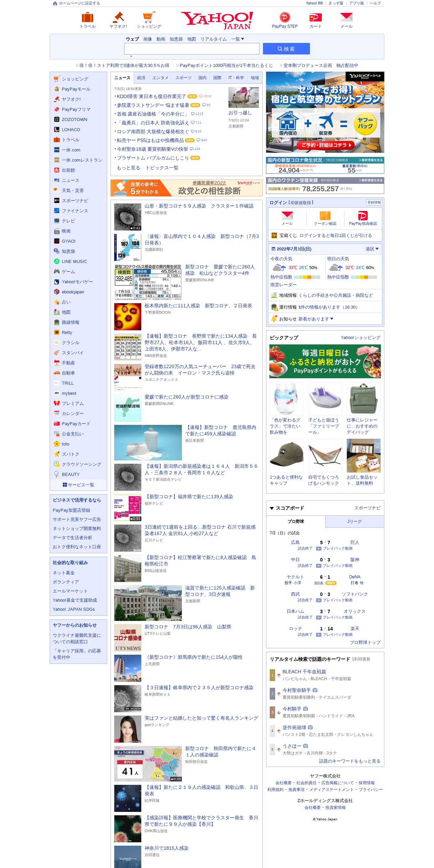The height and width of the screenshot is (868, 434).
Task: Click the きっず版 top link
Action: (x=336, y=3)
